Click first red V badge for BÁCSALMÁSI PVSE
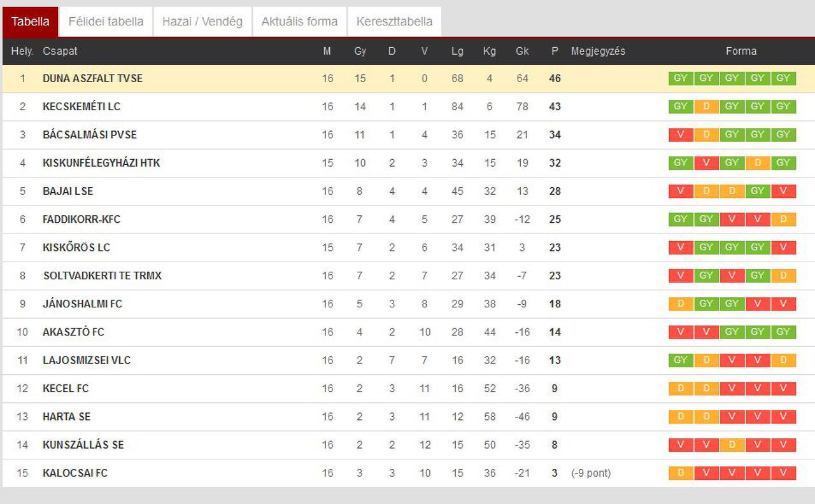The width and height of the screenshot is (815, 504). click(x=681, y=134)
